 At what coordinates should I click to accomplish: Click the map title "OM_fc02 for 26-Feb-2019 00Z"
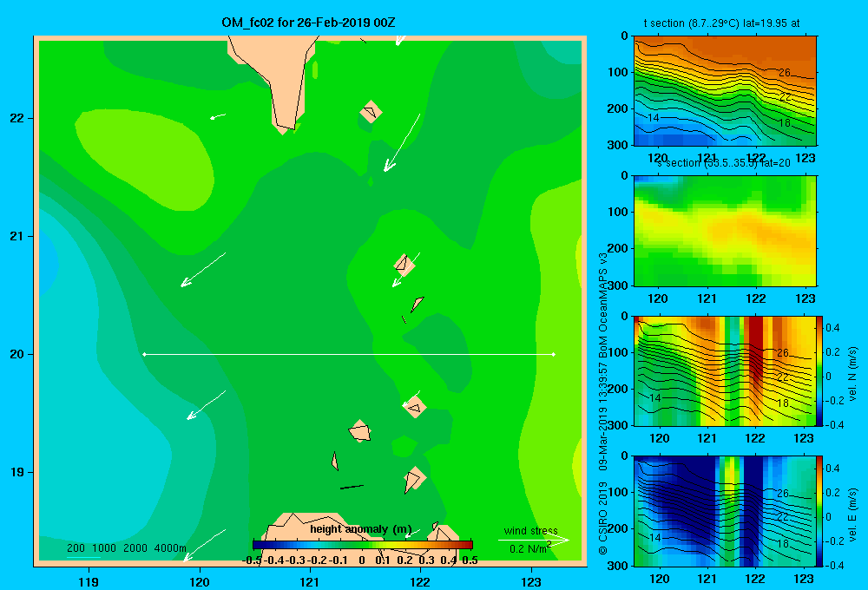tap(308, 23)
